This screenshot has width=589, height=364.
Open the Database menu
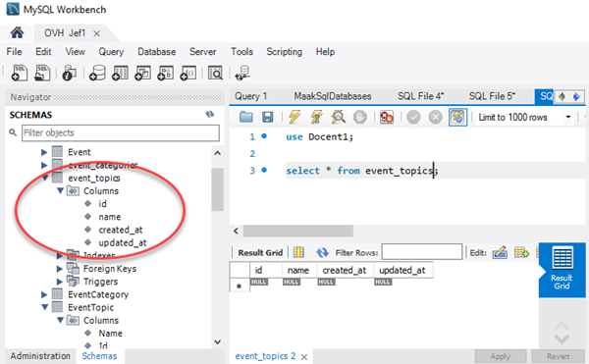pyautogui.click(x=157, y=52)
